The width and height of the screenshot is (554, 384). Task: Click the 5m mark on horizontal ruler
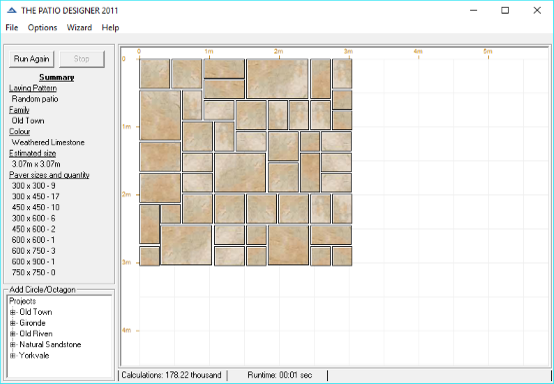click(488, 52)
